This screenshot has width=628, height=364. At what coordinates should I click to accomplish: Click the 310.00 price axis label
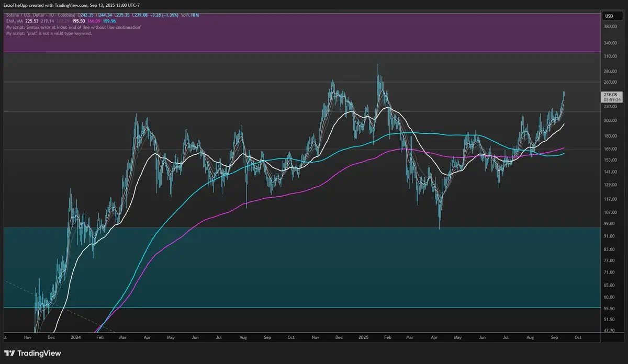tap(610, 56)
